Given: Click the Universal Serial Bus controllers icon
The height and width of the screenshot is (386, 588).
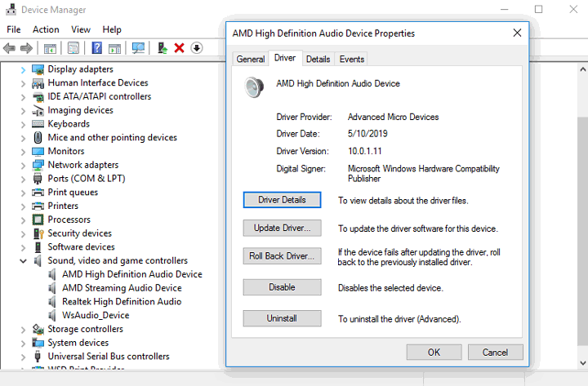Looking at the screenshot, I should pos(38,357).
